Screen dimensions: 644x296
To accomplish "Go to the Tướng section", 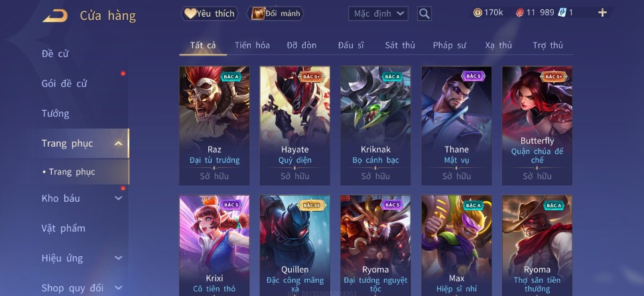I will click(x=56, y=114).
